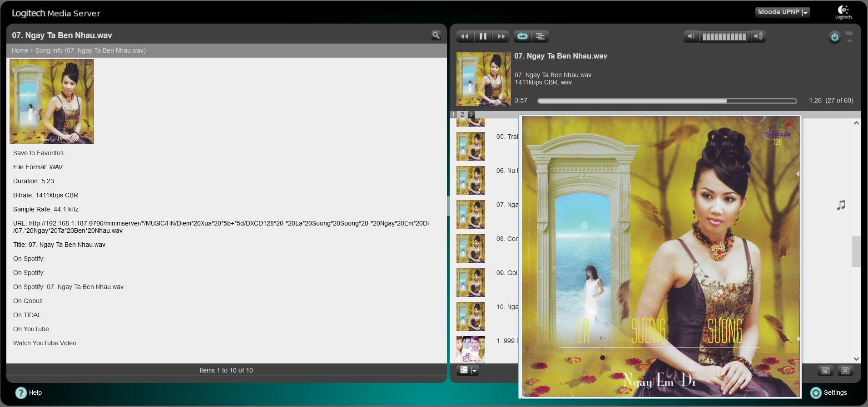
Task: Click the elapsed time 3:57
Action: click(x=521, y=101)
